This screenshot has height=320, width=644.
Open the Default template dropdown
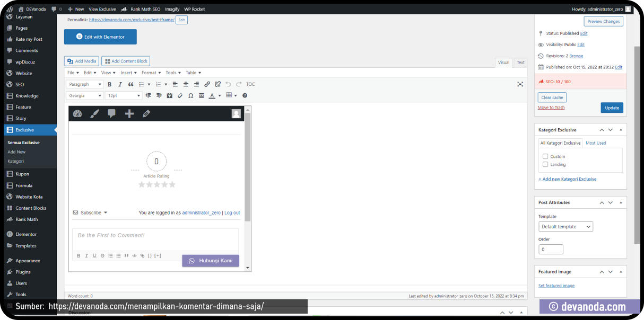pyautogui.click(x=565, y=227)
